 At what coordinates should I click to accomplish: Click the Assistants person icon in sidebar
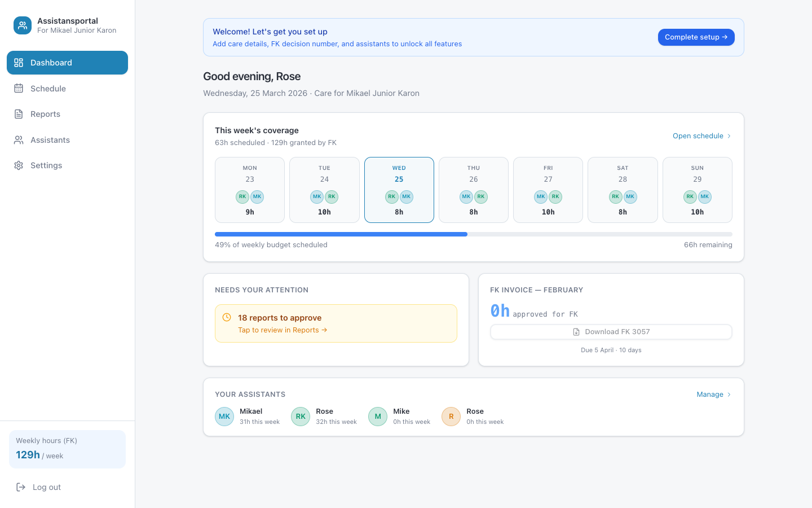(18, 139)
